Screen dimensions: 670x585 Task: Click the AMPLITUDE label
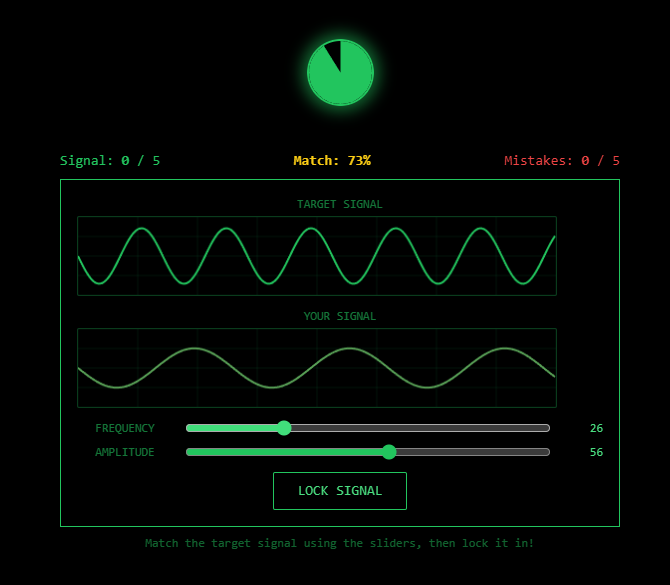coord(125,452)
